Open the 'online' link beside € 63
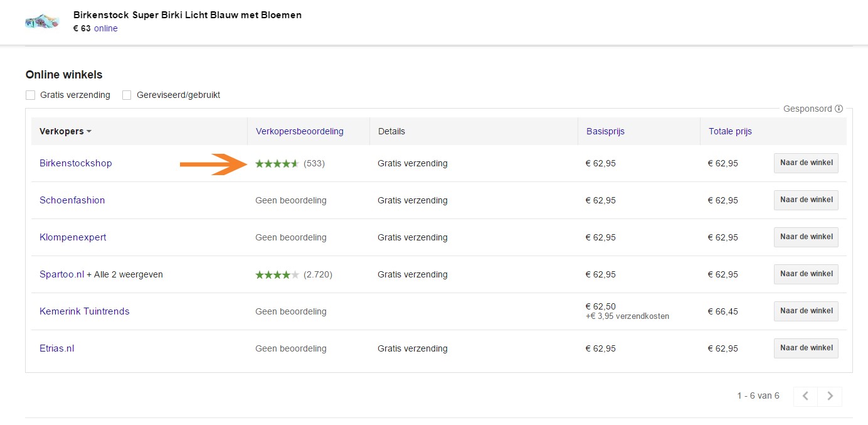Viewport: 868px width, 425px height. (106, 28)
